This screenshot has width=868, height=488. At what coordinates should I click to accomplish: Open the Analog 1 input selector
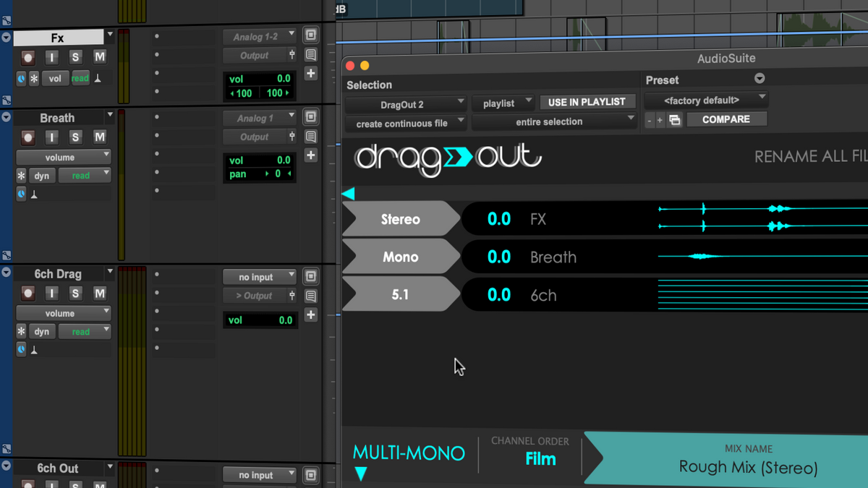click(x=260, y=118)
